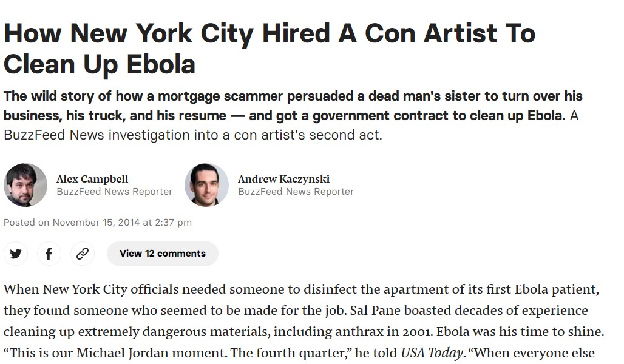Click the sentence Ebola was his time to shine
The height and width of the screenshot is (364, 624).
point(521,331)
